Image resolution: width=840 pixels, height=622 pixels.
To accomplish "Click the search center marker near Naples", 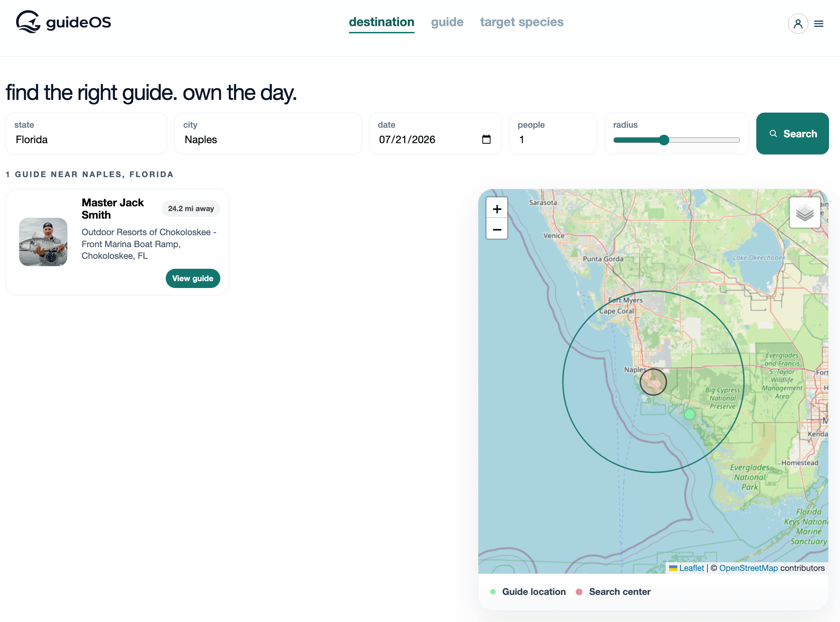I will (653, 382).
